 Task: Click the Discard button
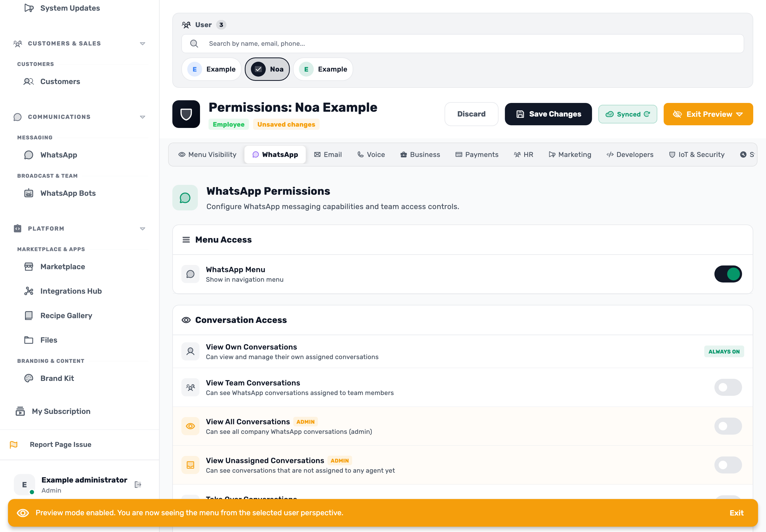[x=471, y=114]
